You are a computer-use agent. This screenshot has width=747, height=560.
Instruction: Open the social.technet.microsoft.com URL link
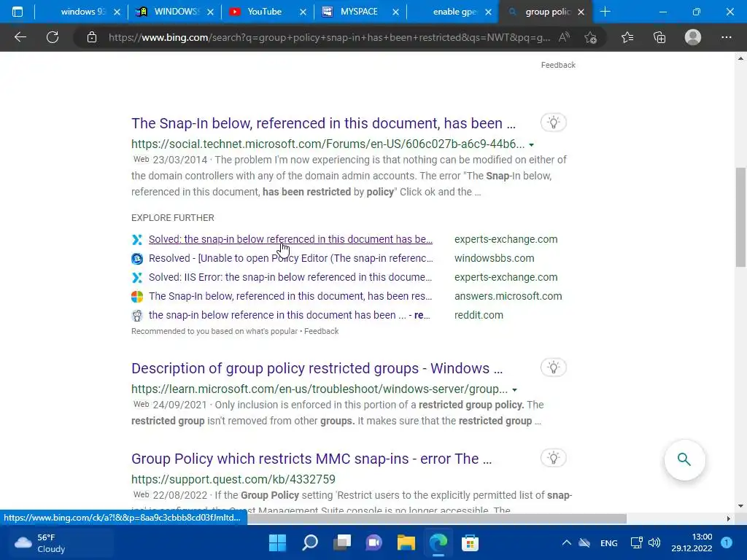point(328,144)
